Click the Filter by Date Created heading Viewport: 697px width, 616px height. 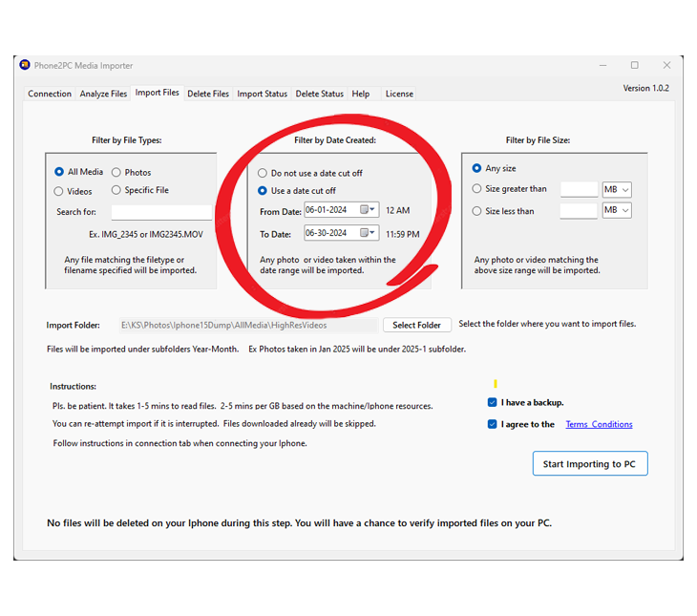point(335,140)
